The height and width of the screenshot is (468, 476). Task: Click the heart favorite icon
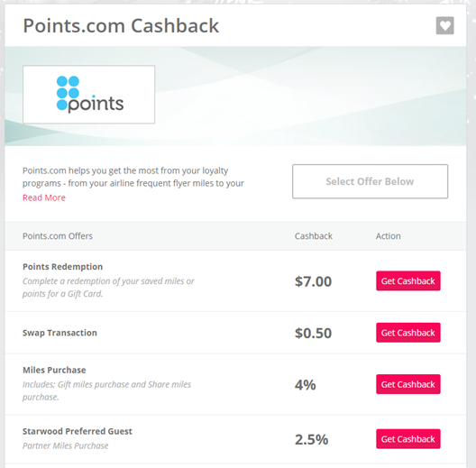click(444, 25)
